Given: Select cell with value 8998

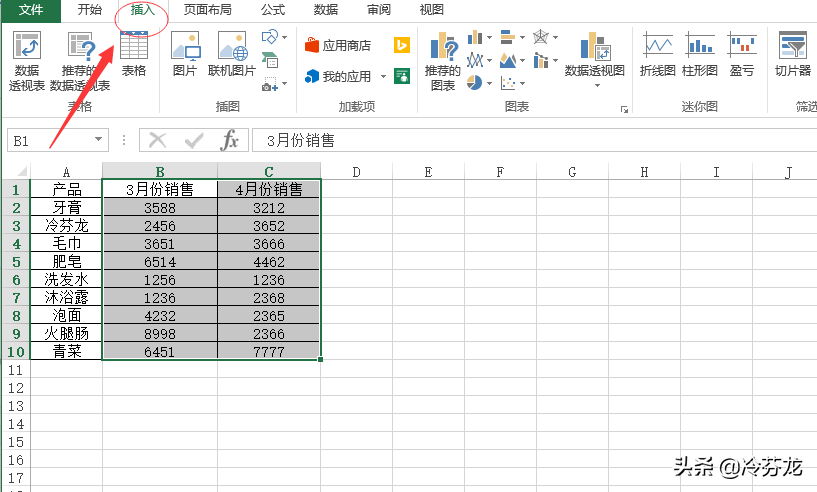Looking at the screenshot, I should pyautogui.click(x=160, y=334).
